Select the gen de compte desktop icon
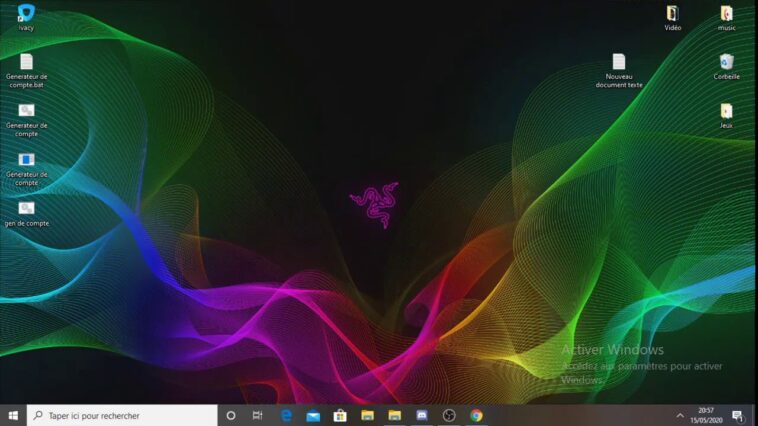 coord(27,214)
